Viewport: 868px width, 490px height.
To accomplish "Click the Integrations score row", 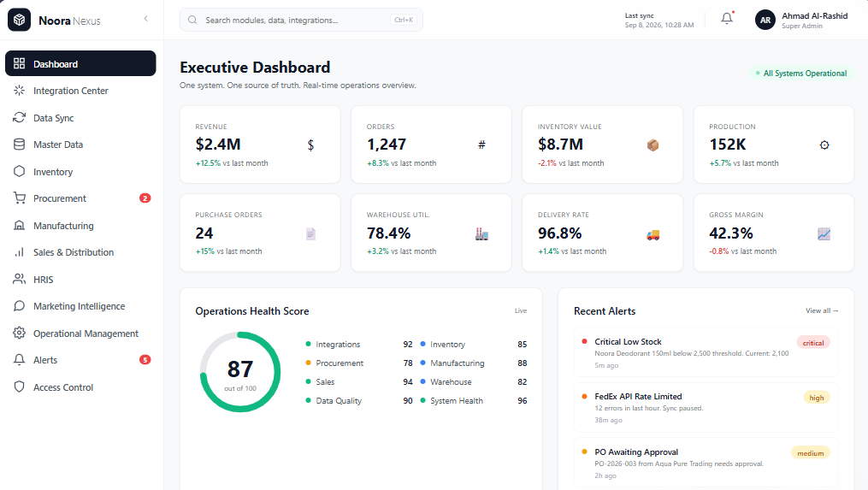I will [x=359, y=345].
